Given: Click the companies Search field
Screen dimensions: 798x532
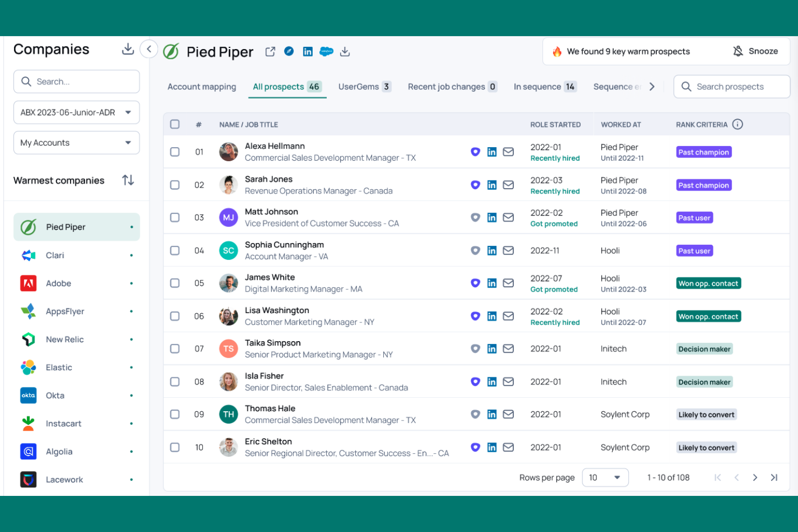Looking at the screenshot, I should click(x=77, y=81).
